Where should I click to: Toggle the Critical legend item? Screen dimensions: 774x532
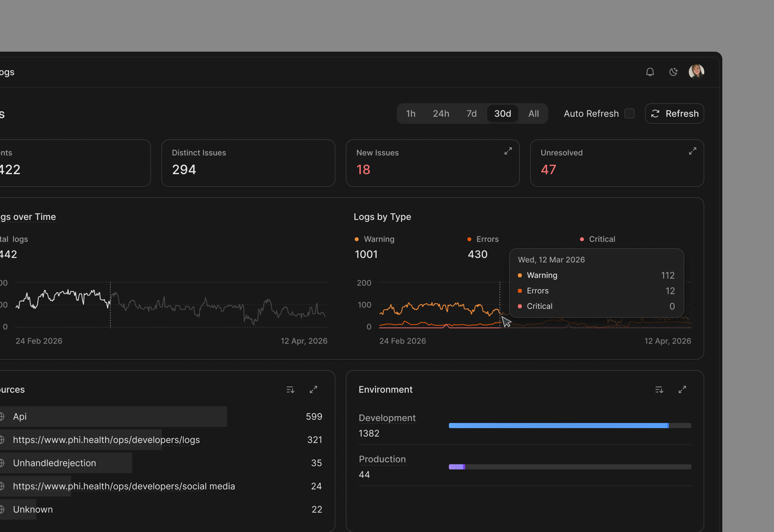[x=597, y=239]
